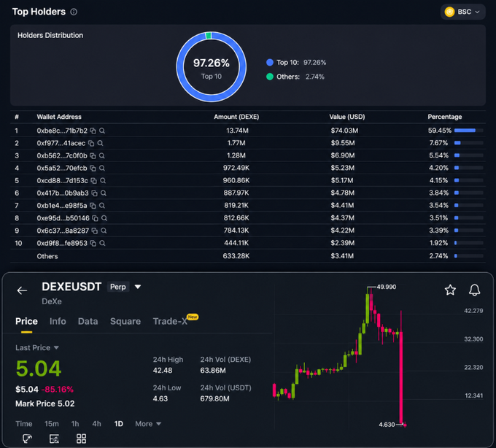Search wallet address 0x417b...0b9ab3
Screen dimensions: 496x448
point(104,193)
